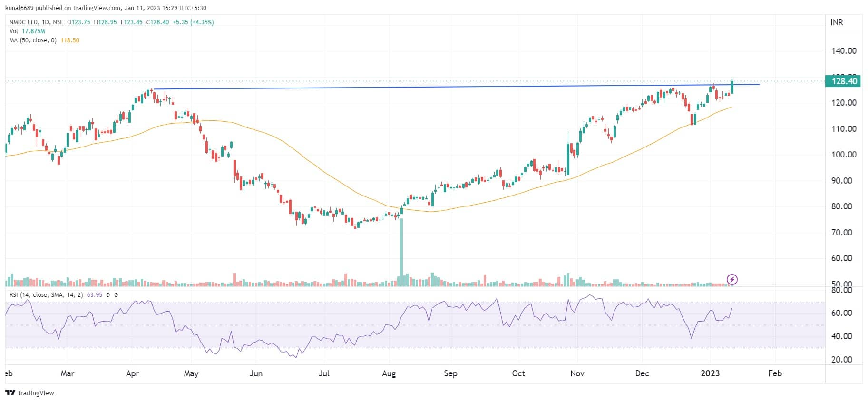Click the May label on time axis

click(191, 373)
